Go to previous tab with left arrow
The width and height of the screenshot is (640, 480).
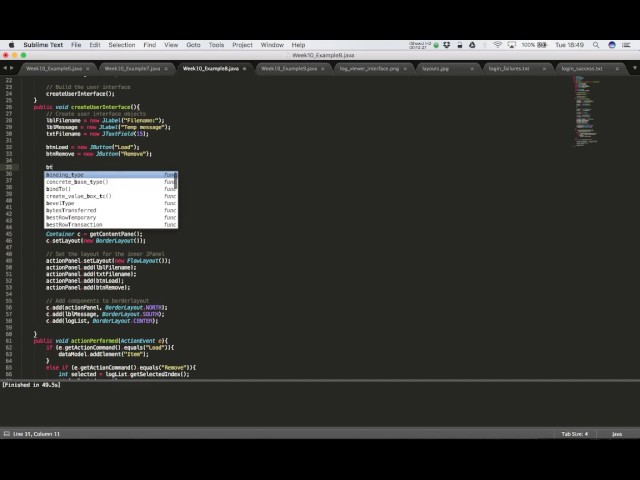click(x=5, y=68)
